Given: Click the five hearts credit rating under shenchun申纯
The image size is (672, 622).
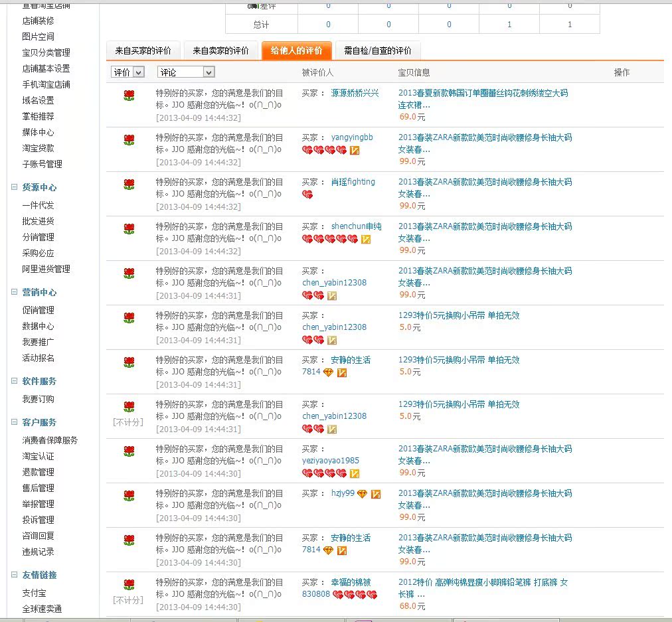Looking at the screenshot, I should [330, 239].
